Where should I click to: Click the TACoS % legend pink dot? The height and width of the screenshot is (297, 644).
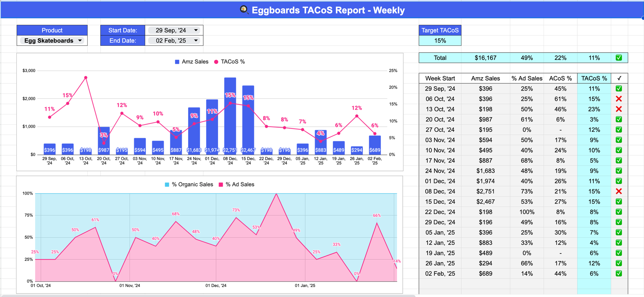(216, 62)
